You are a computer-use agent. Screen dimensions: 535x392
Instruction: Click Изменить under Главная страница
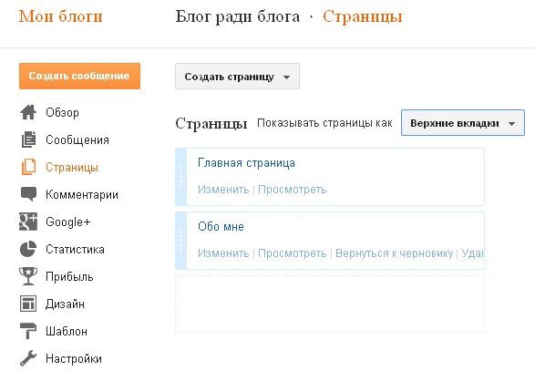tap(223, 190)
